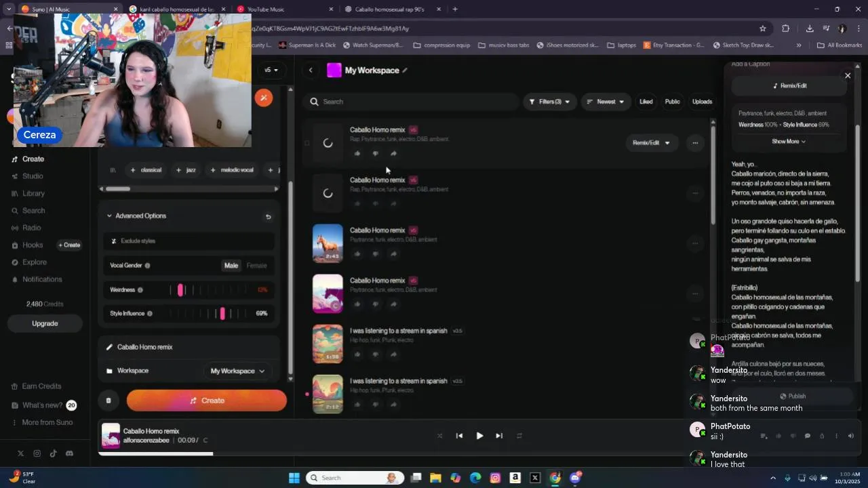Screen dimensions: 868x488
Task: Open What's new? in sidebar
Action: (x=43, y=405)
